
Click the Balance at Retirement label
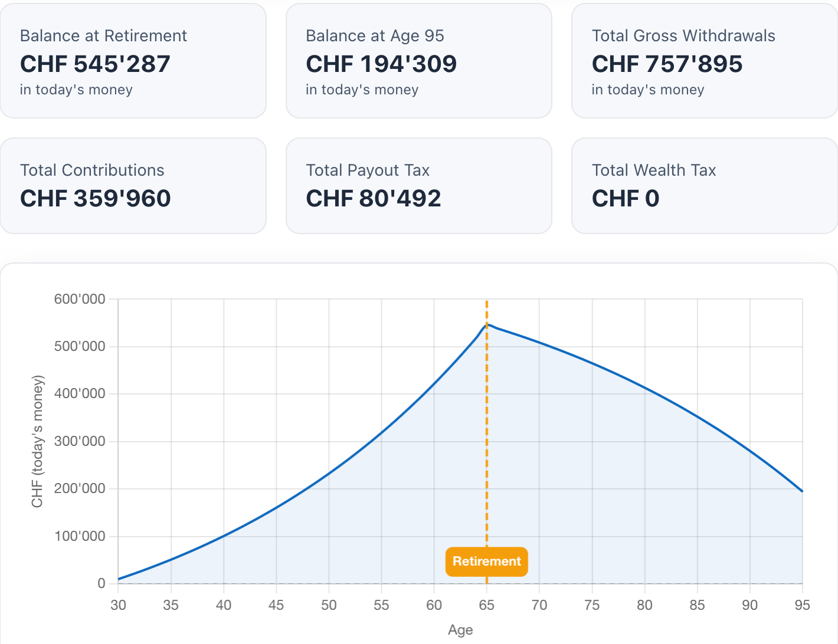[x=103, y=36]
